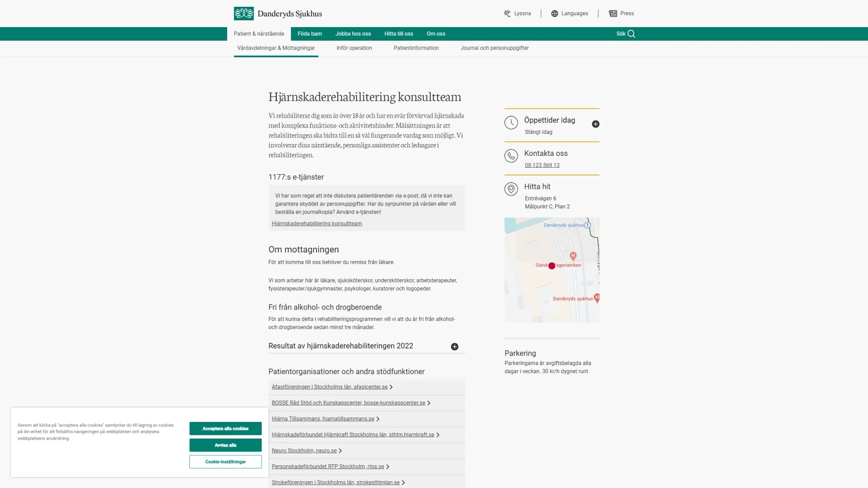The image size is (868, 488).
Task: Click the Press newspaper icon
Action: 613,14
